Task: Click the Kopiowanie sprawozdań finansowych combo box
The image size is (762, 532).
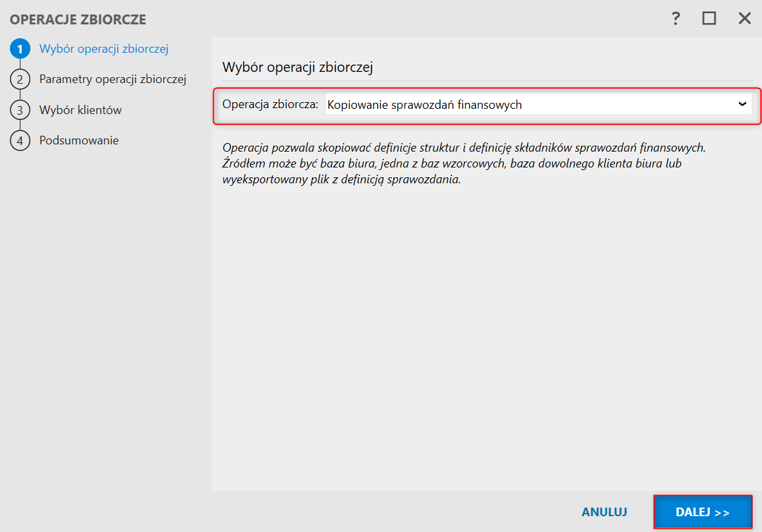Action: [x=538, y=104]
